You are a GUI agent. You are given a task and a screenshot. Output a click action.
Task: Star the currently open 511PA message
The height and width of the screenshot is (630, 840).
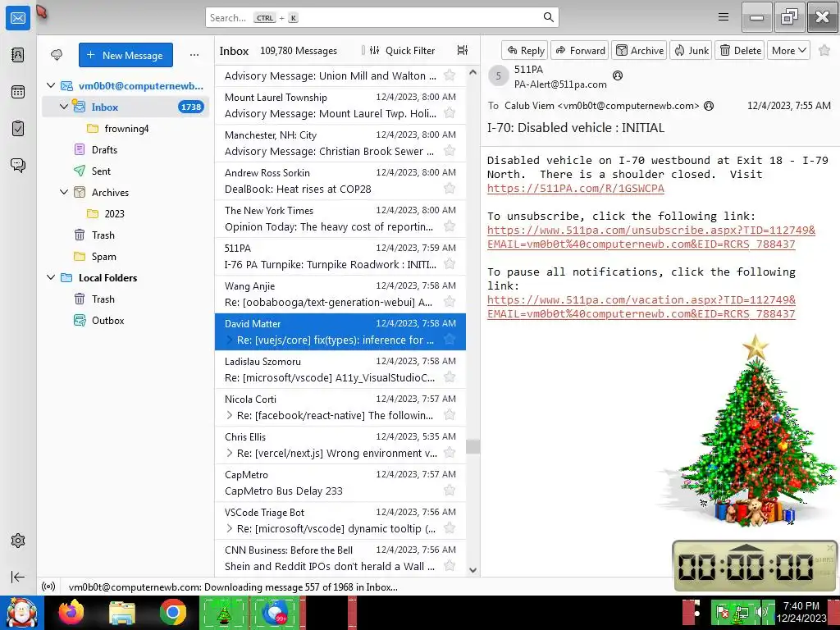click(x=824, y=50)
